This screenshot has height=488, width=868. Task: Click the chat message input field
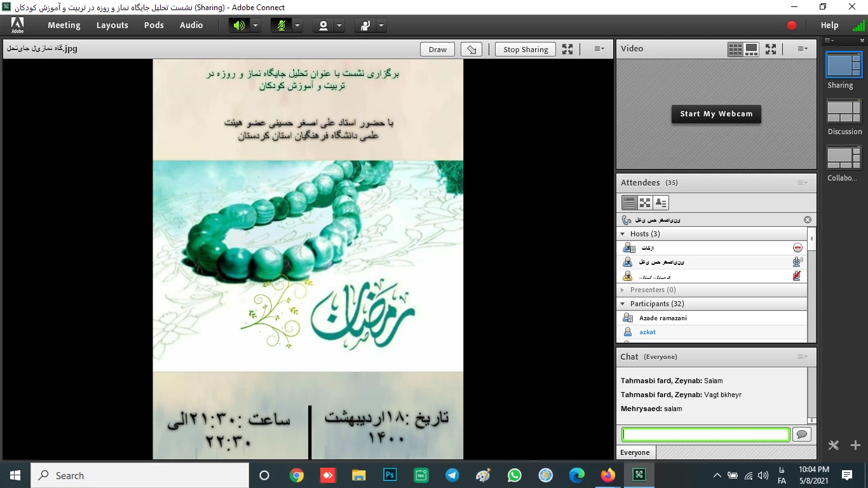(705, 435)
